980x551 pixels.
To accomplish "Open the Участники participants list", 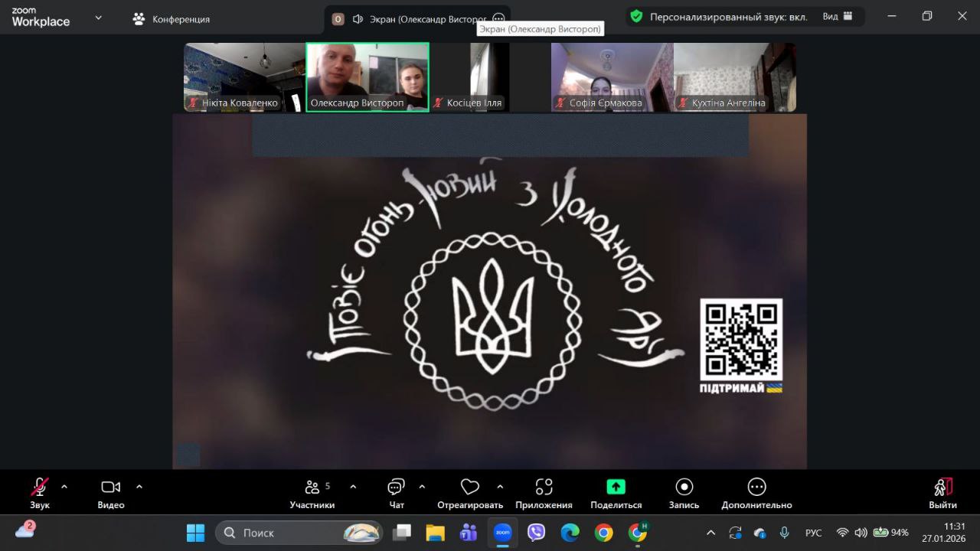I will (x=312, y=487).
